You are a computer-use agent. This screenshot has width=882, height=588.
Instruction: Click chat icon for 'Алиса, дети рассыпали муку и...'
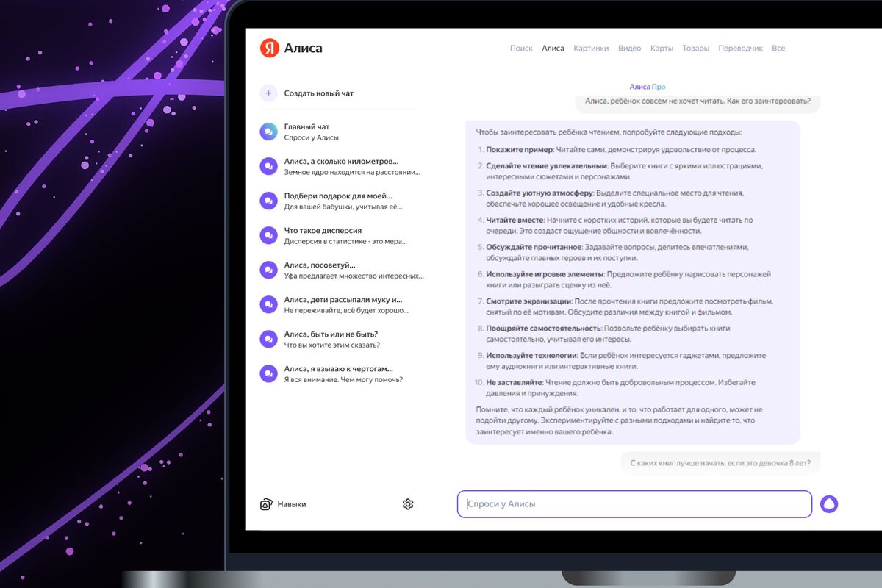268,304
